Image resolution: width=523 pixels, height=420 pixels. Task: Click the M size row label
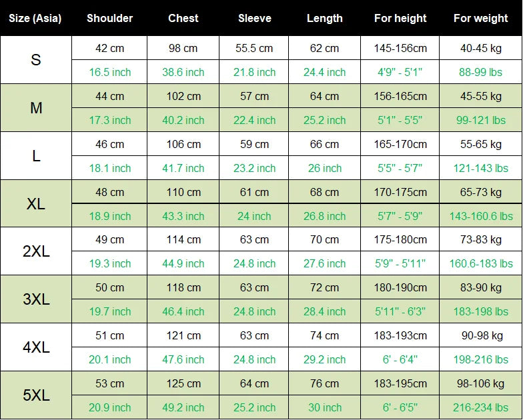[35, 108]
